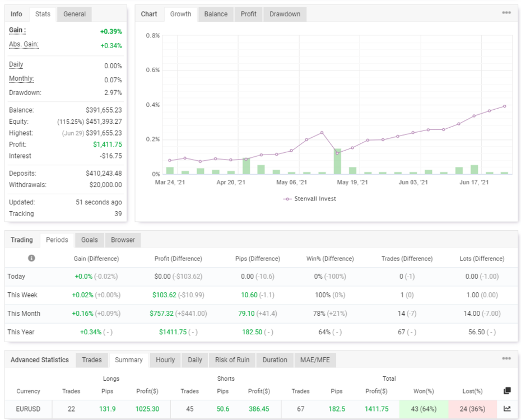
Task: Open the Risk of Ruin tab
Action: 232,360
